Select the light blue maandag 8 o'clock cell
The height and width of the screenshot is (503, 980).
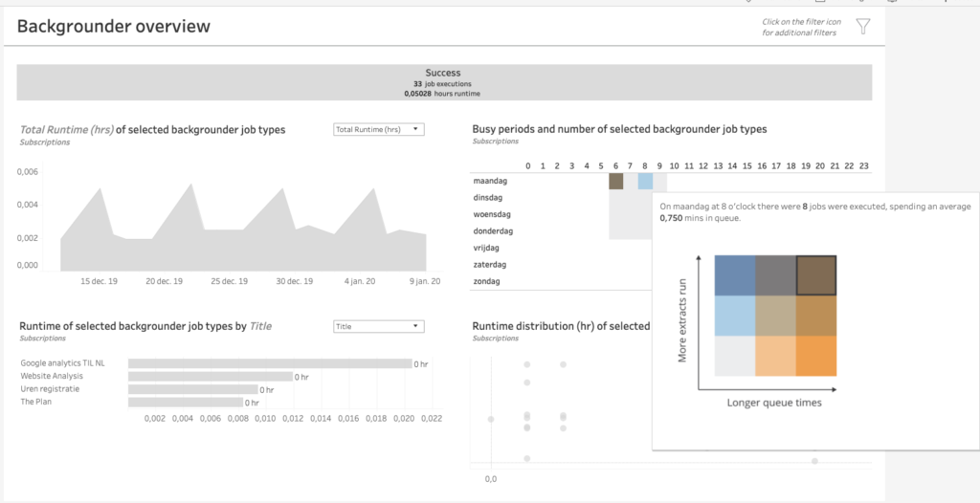(x=645, y=181)
